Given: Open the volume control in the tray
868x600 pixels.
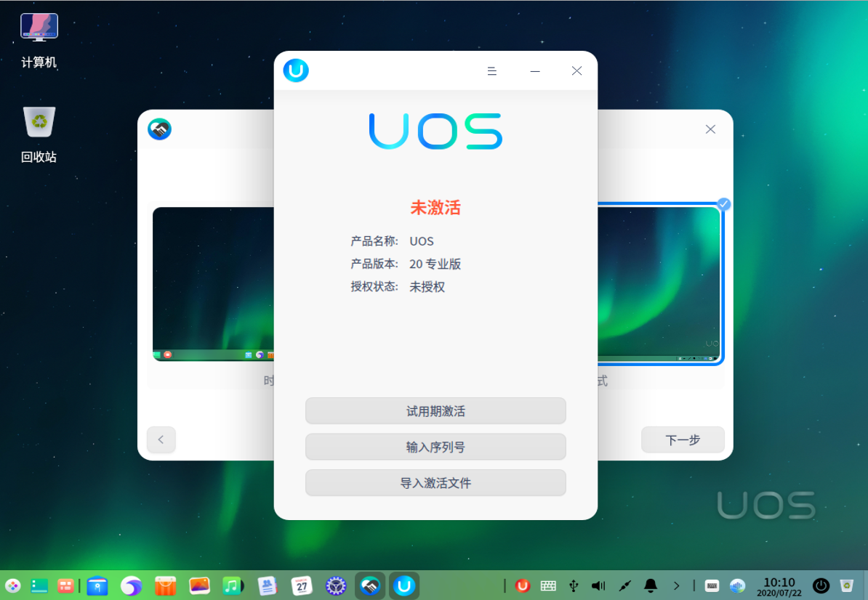Looking at the screenshot, I should point(598,585).
